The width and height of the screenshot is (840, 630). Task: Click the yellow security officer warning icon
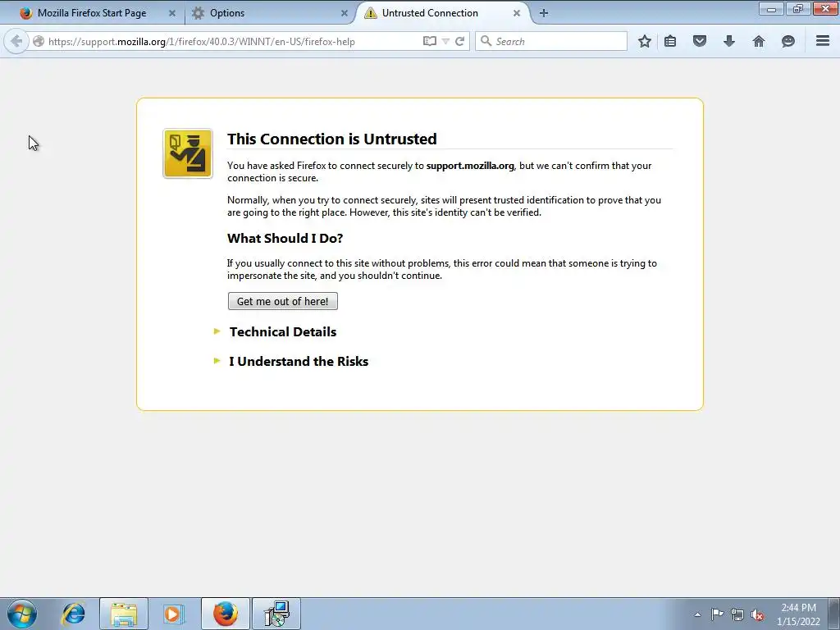(x=188, y=153)
